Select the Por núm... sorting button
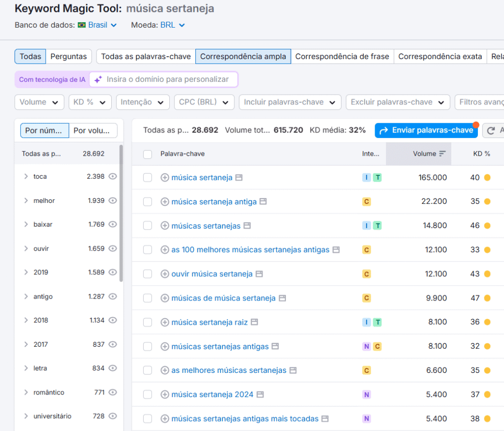 tap(44, 131)
